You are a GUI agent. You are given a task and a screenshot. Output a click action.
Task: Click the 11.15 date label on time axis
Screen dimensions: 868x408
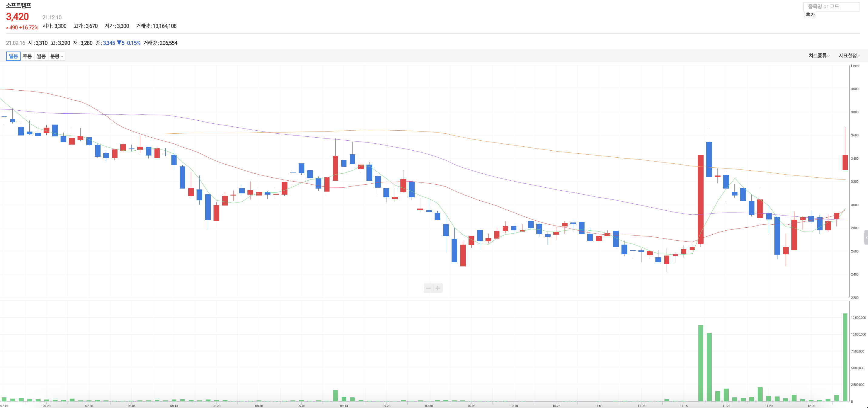point(684,406)
